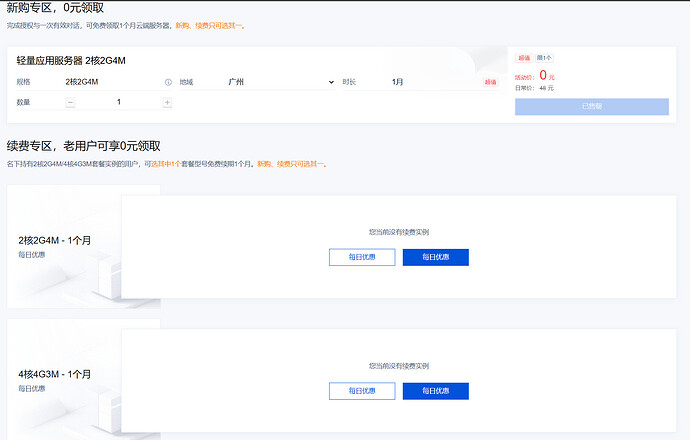Click the 轻量应用服务器 2核2G4M heading
Screen dimensions: 690x440
click(71, 61)
